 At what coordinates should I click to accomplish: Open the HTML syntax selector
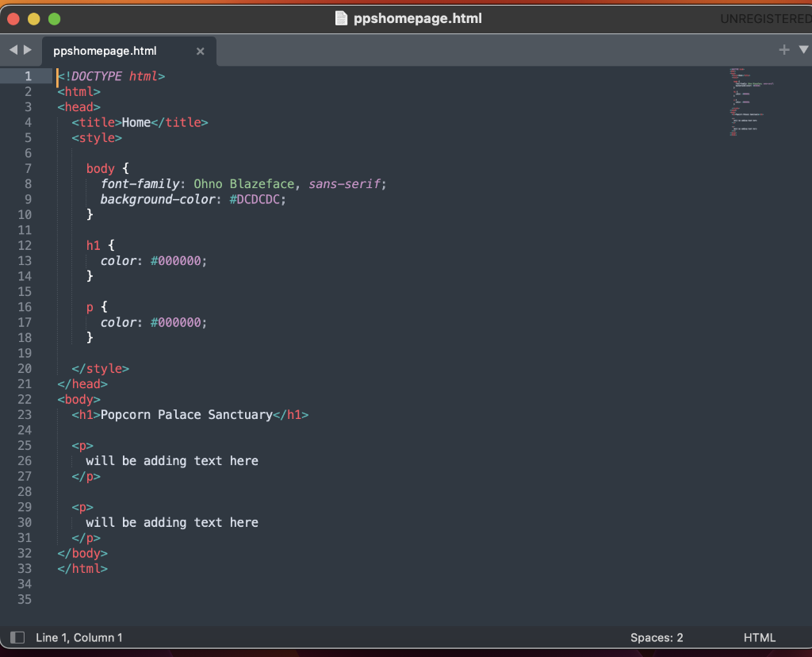(x=759, y=637)
